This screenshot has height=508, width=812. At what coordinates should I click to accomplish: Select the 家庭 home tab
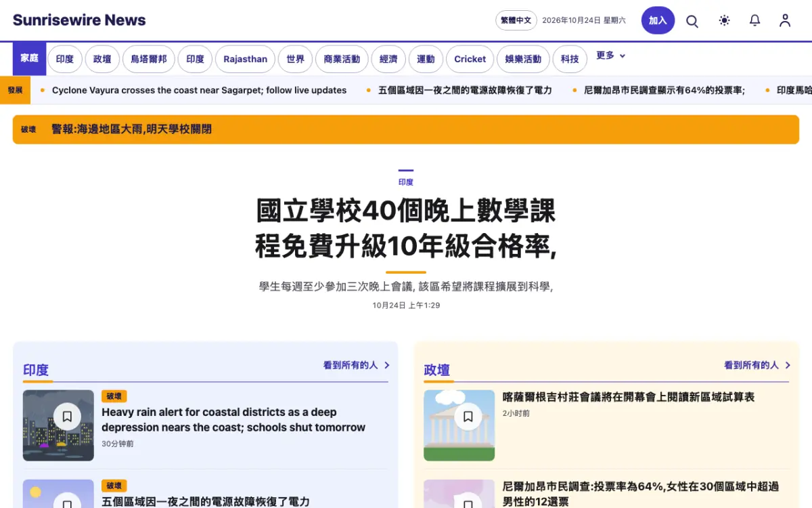(29, 59)
